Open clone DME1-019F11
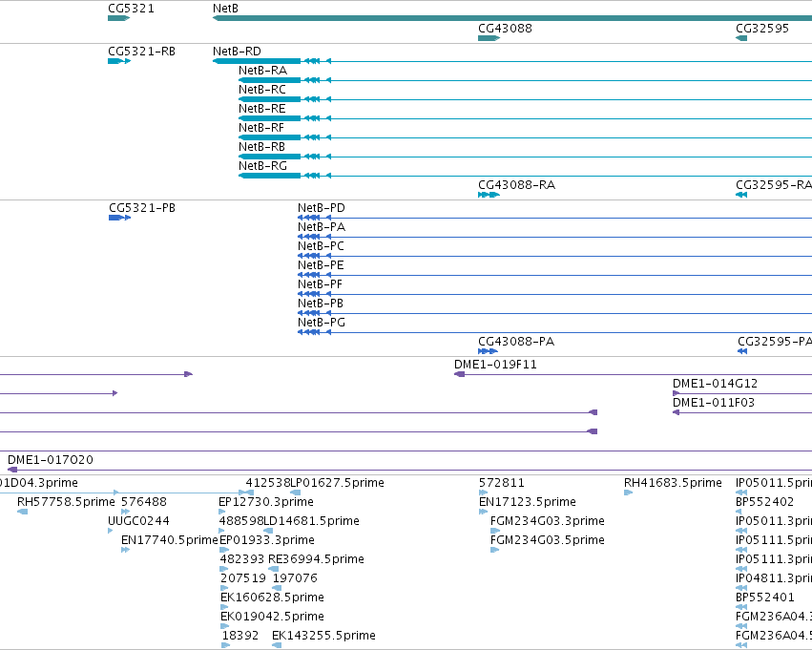Viewport: 812px width, 650px height. 495,365
